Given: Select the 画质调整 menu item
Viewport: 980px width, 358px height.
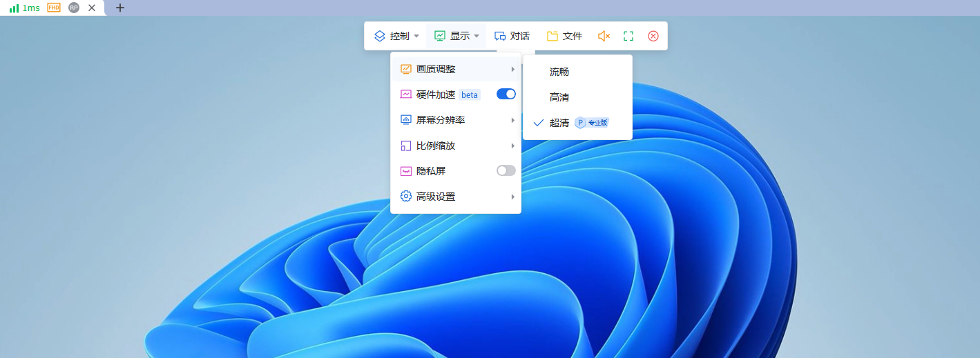Looking at the screenshot, I should pyautogui.click(x=456, y=69).
